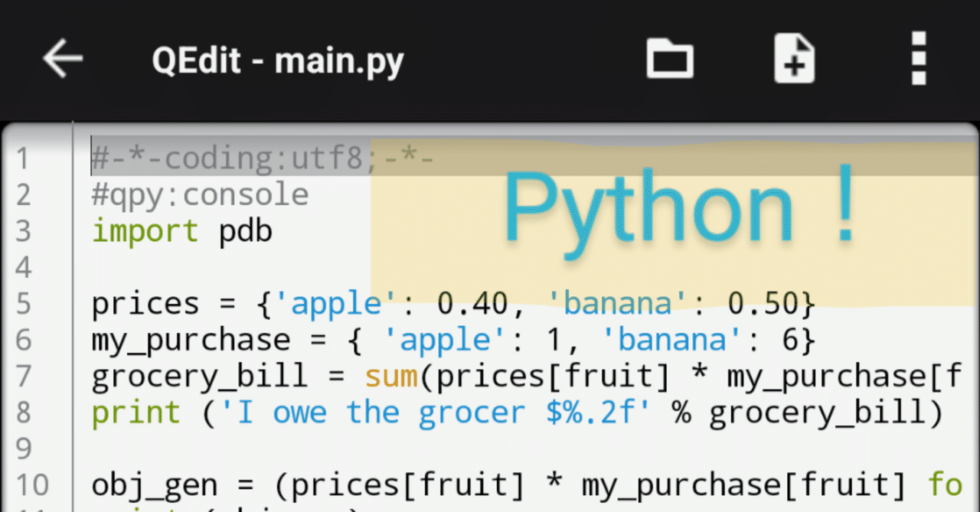Open more options via the vertical dots

pyautogui.click(x=918, y=58)
